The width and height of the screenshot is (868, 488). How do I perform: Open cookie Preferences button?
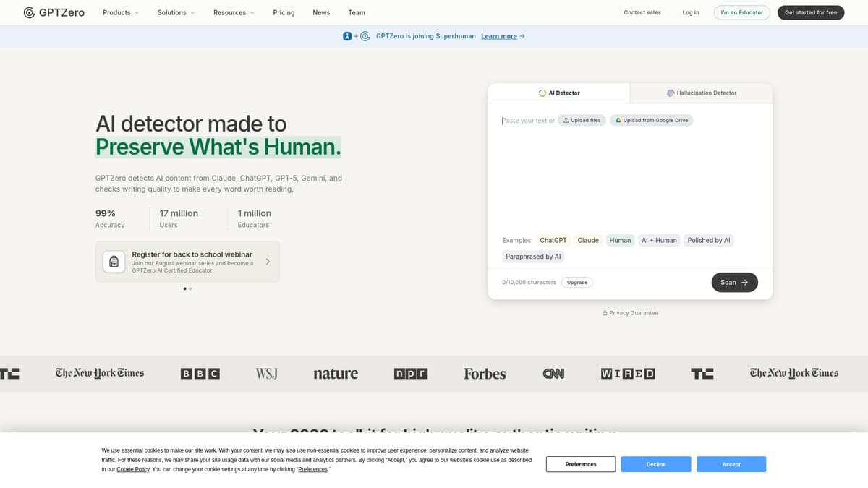[x=581, y=464]
